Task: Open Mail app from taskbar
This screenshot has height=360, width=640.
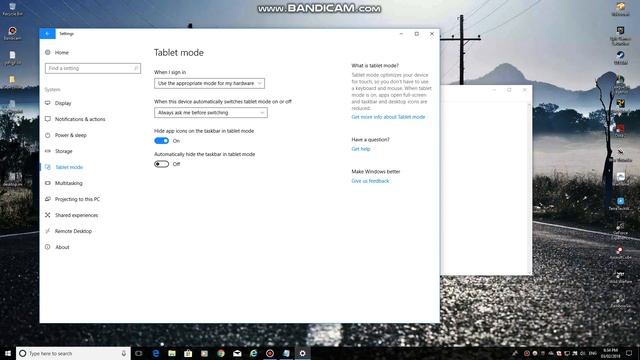Action: [237, 353]
